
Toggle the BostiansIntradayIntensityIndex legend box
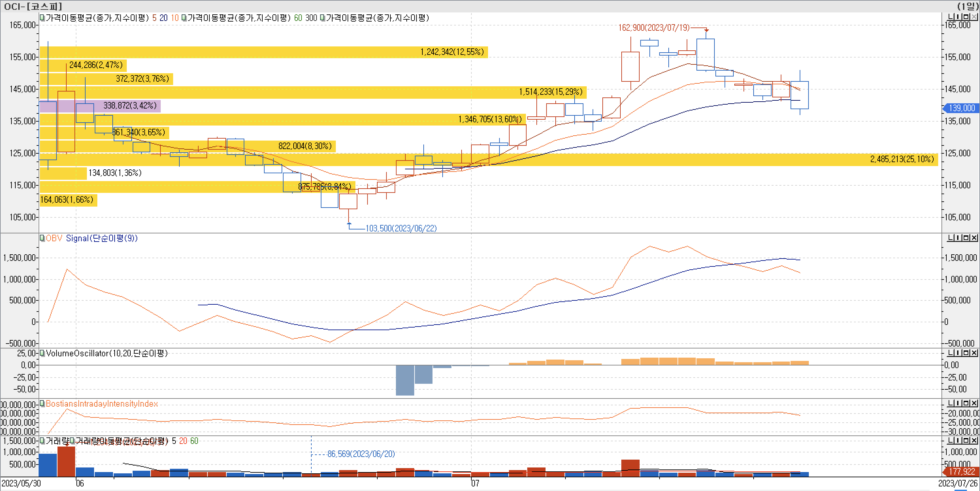(x=42, y=403)
